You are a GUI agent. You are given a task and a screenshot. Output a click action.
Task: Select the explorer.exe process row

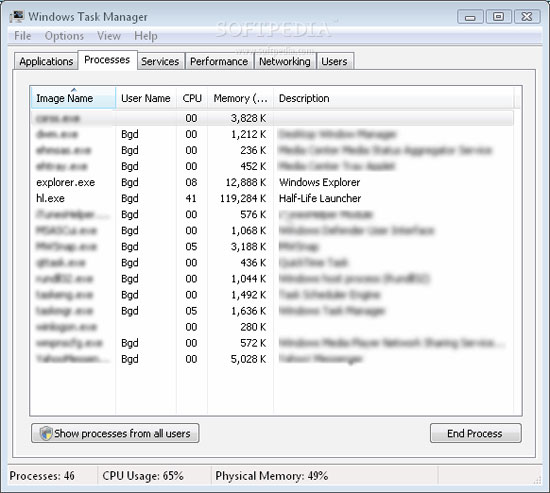point(272,182)
